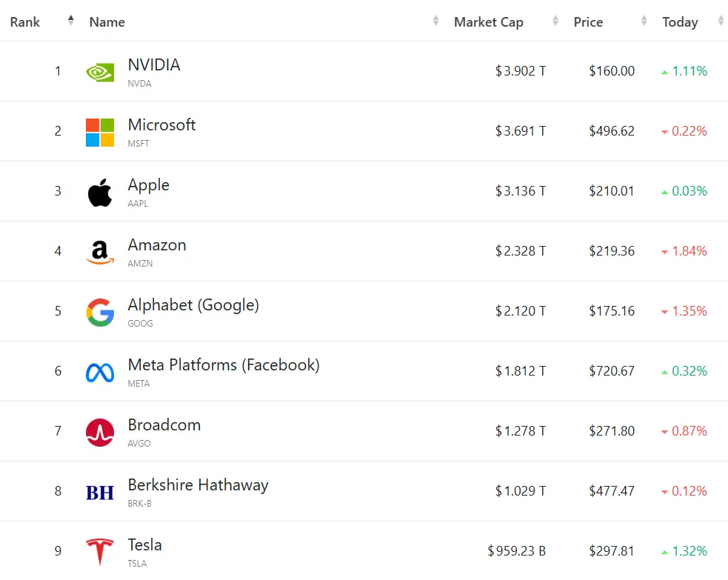The image size is (728, 580).
Task: Sort by Market Cap sort arrows
Action: point(555,21)
